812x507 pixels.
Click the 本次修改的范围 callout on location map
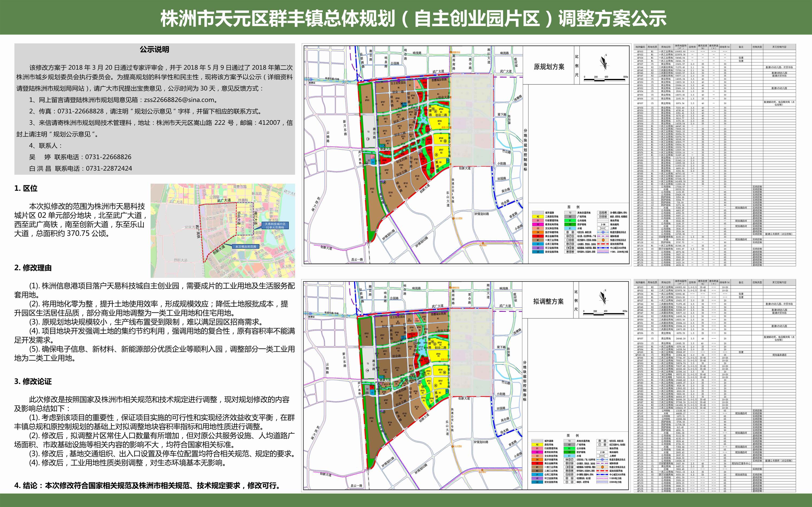click(x=245, y=246)
